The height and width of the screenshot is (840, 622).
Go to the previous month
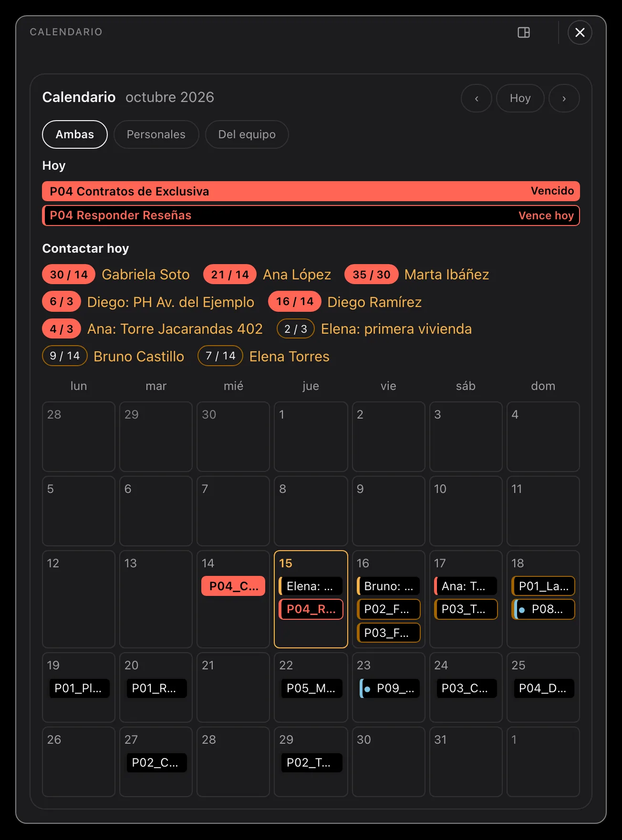pos(477,98)
